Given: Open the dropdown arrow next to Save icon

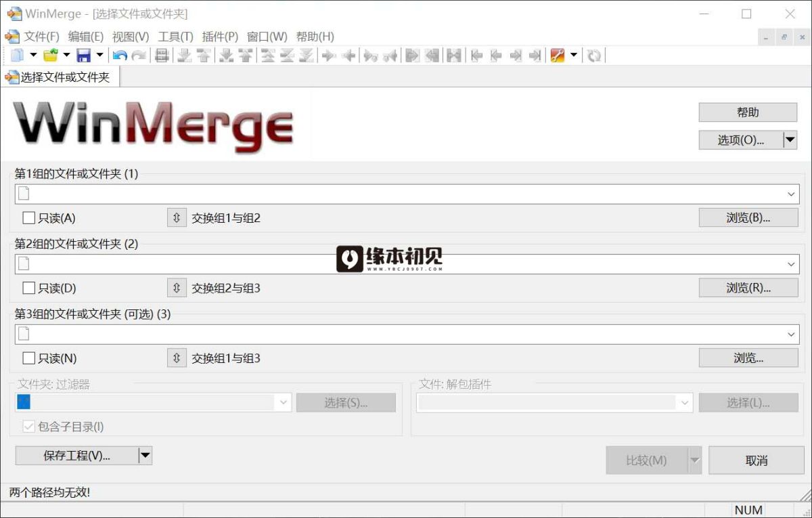Looking at the screenshot, I should [99, 56].
